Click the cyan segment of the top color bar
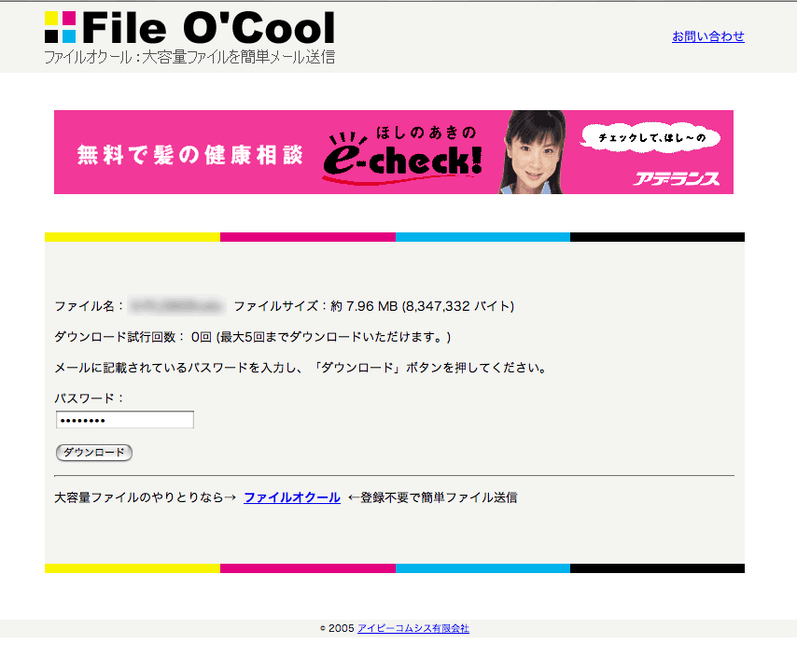Viewport: 797px width, 672px height. (x=482, y=237)
